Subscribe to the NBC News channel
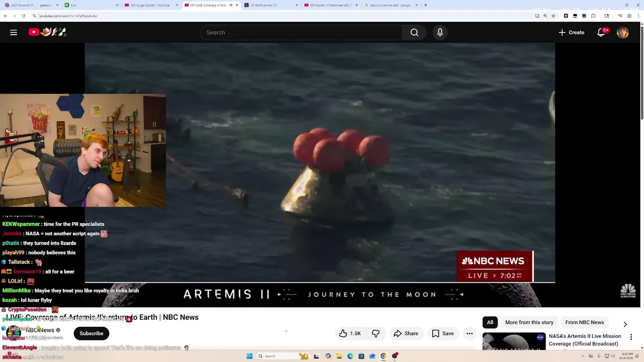Screen dimensions: 644x362 (91, 333)
